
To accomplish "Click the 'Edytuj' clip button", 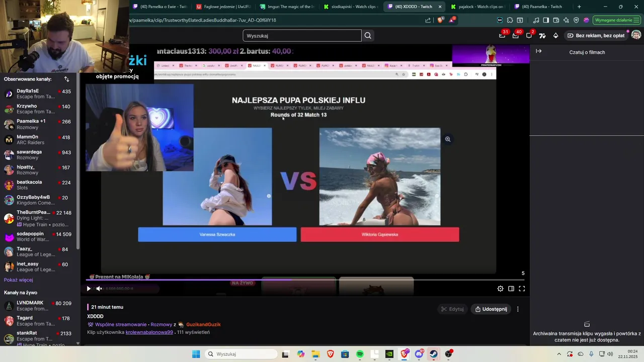I will pyautogui.click(x=452, y=309).
